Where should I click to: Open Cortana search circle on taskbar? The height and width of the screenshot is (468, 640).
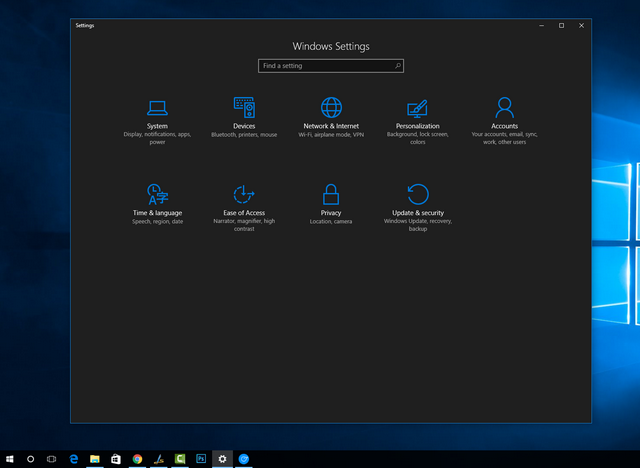point(31,459)
